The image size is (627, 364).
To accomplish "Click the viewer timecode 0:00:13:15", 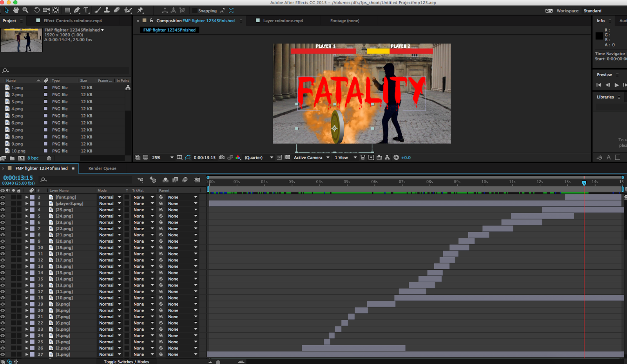I will coord(205,157).
